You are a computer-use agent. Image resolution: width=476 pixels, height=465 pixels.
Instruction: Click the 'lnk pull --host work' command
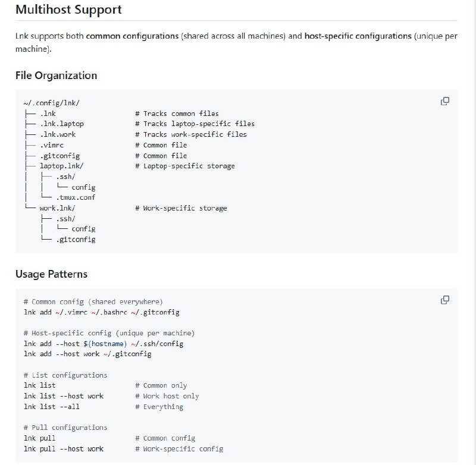[64, 448]
